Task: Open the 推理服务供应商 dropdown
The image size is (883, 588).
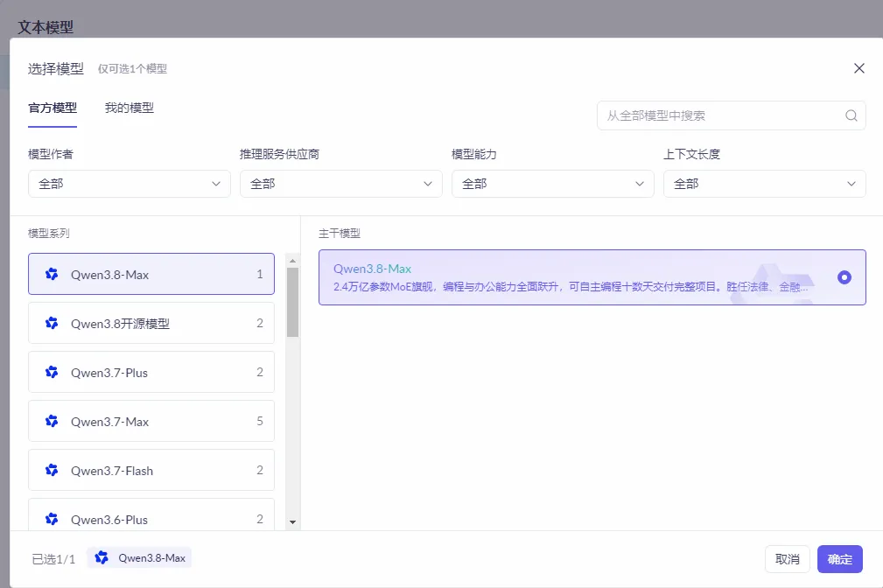Action: pyautogui.click(x=341, y=184)
